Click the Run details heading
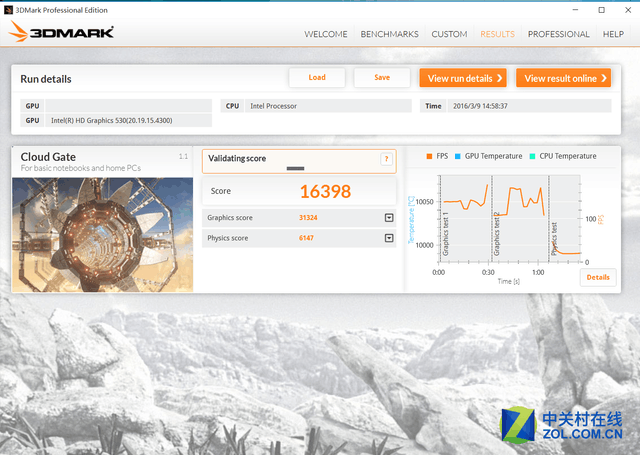This screenshot has width=640, height=455. tap(46, 79)
